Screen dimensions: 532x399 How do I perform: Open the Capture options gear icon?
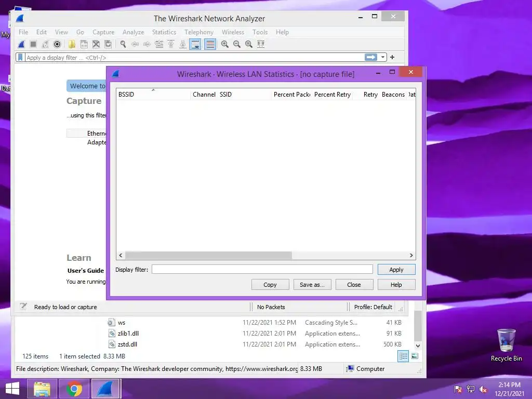click(57, 44)
